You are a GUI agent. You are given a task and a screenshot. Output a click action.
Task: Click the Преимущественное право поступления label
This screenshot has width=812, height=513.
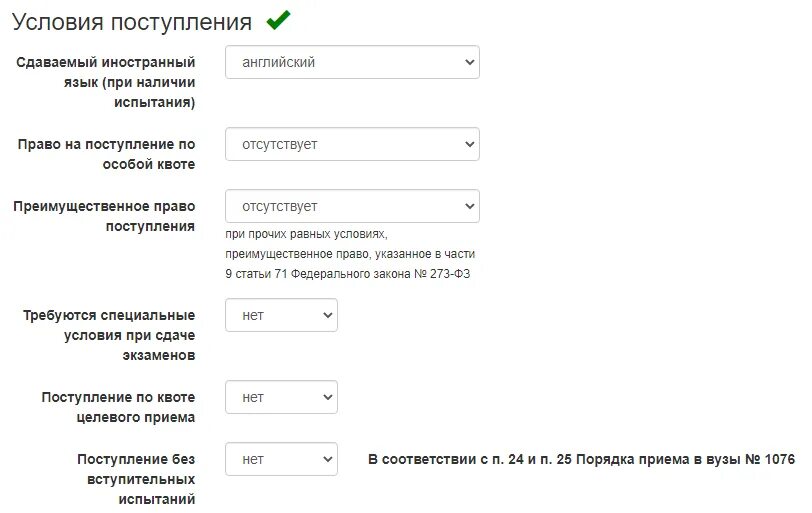(x=104, y=216)
